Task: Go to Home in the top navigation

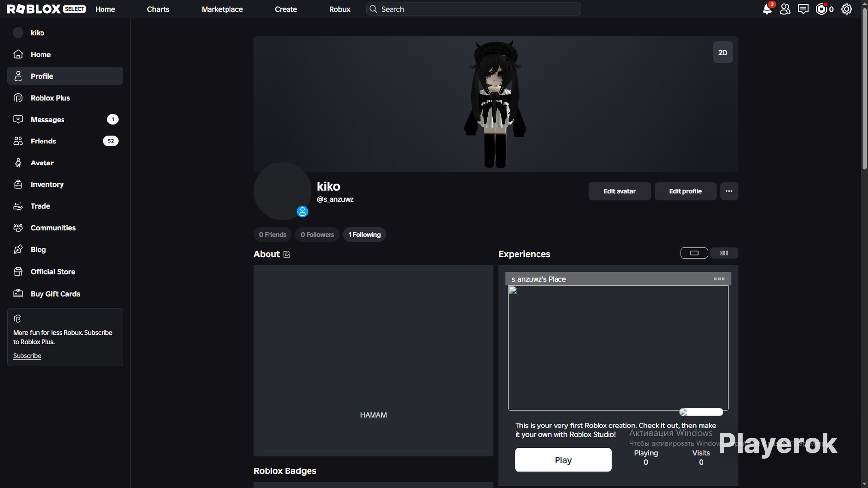Action: click(105, 9)
